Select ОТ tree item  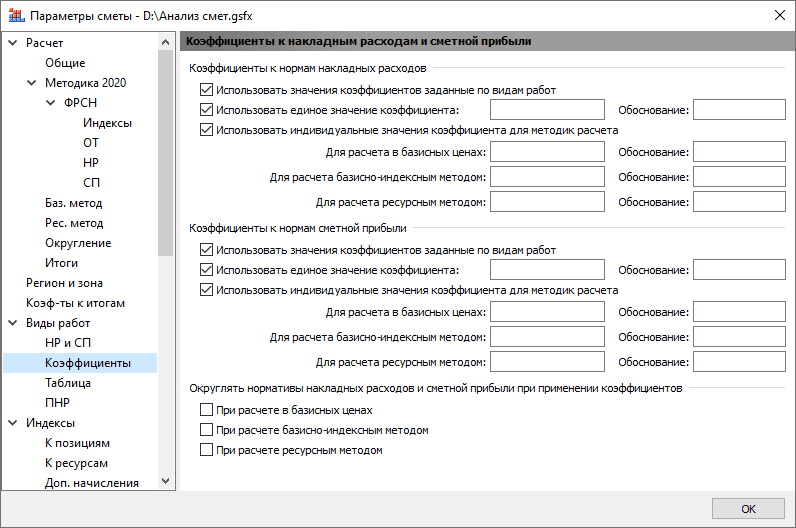click(91, 143)
